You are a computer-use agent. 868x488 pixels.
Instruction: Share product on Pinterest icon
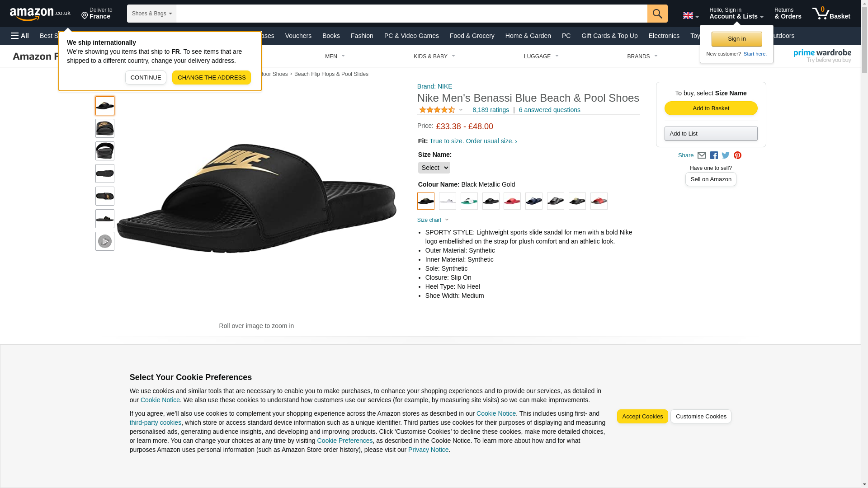point(737,155)
